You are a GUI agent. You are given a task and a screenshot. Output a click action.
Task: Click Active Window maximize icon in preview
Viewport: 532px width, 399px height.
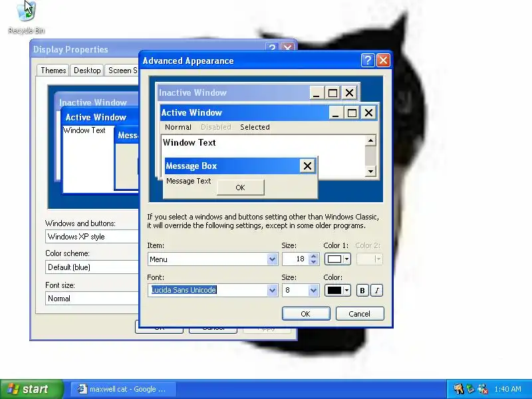(x=352, y=112)
